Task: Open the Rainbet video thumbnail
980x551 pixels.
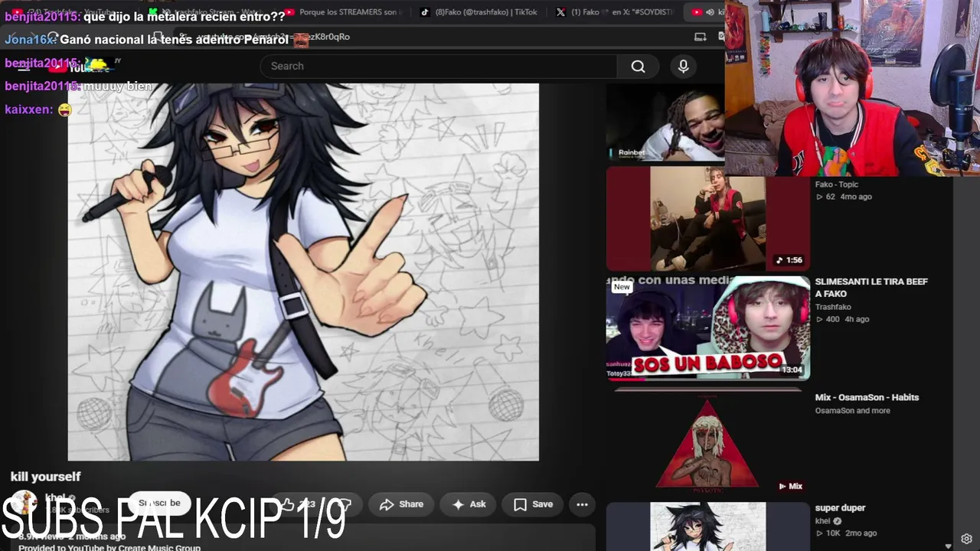Action: pyautogui.click(x=665, y=122)
